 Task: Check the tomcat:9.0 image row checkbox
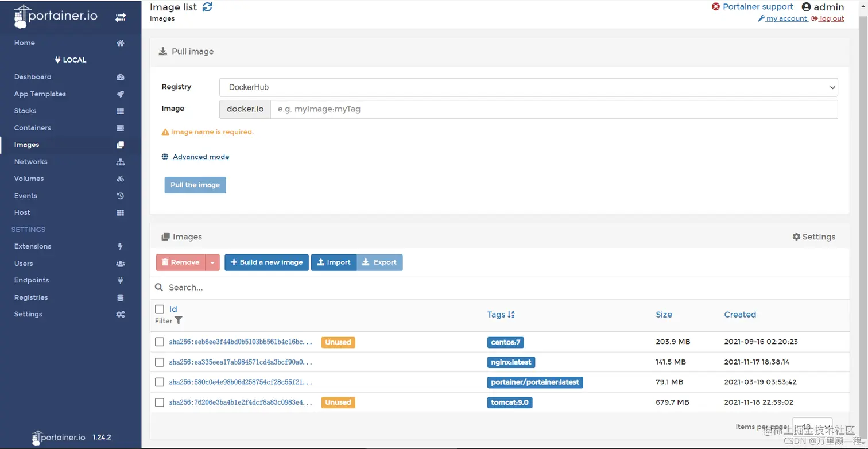point(160,402)
